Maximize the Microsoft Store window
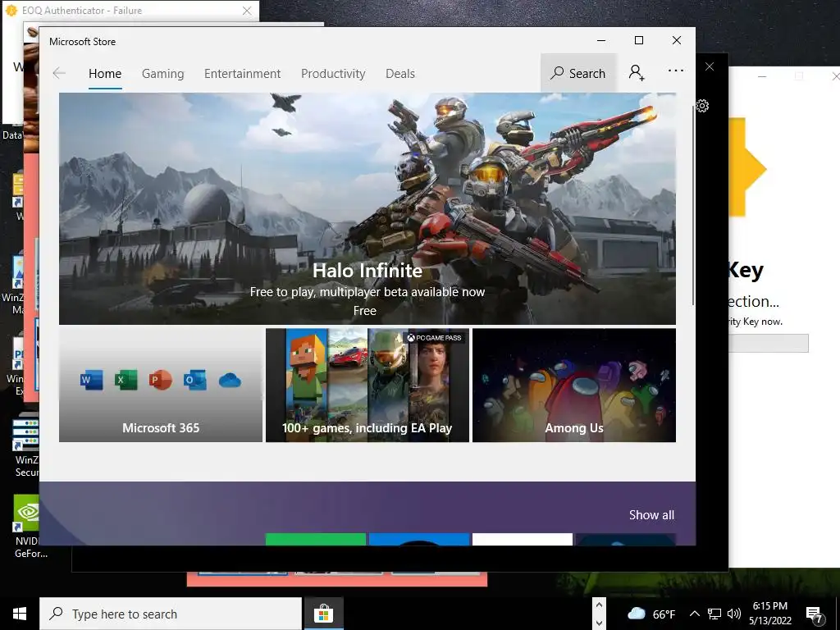The image size is (840, 630). [638, 41]
